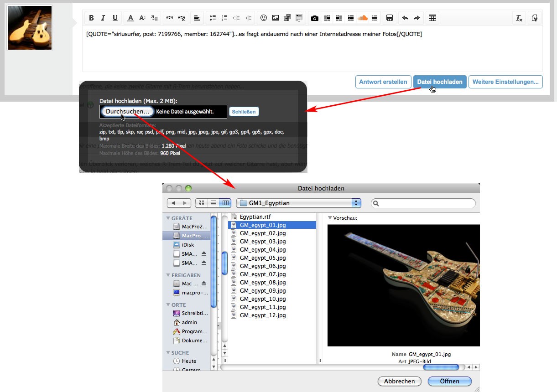Select the file GM_egypt_05.jpg
The width and height of the screenshot is (557, 392).
(272, 258)
